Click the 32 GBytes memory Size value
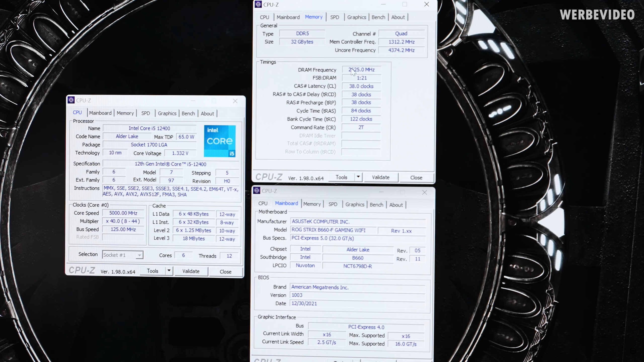This screenshot has height=362, width=644. tap(302, 42)
